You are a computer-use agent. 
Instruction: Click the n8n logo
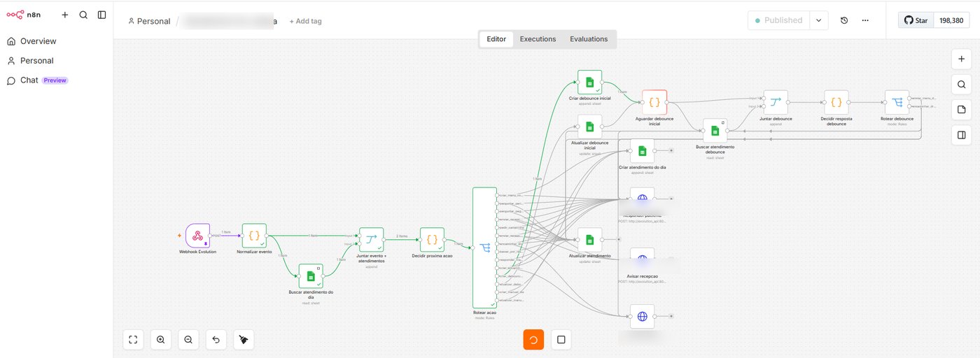pos(24,15)
